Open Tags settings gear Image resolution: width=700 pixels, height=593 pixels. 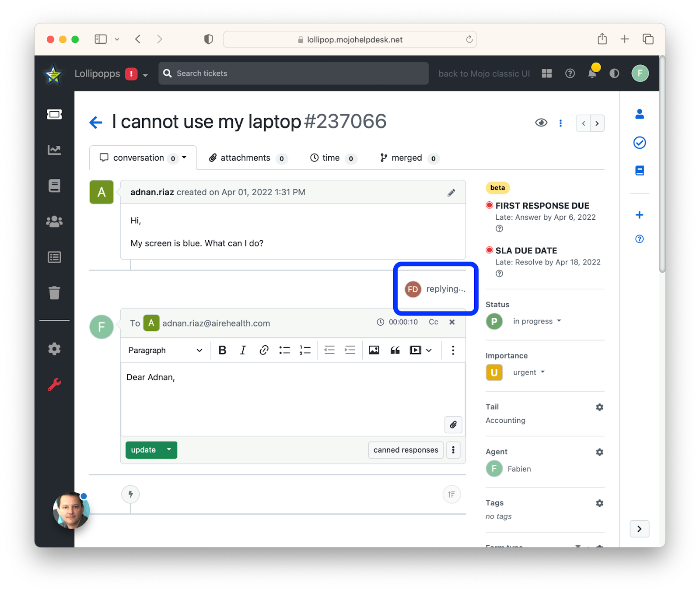click(x=599, y=503)
